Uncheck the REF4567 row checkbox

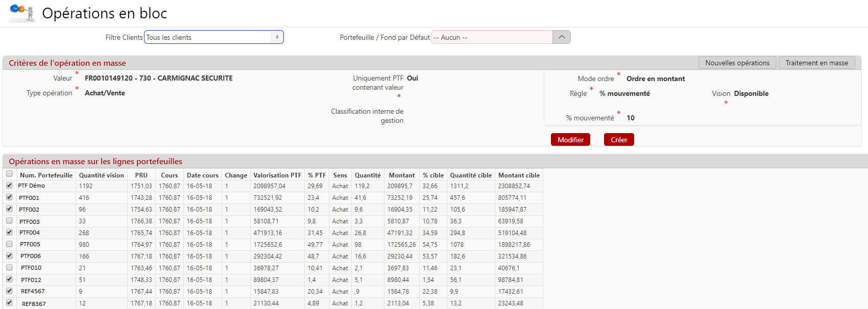(x=9, y=291)
